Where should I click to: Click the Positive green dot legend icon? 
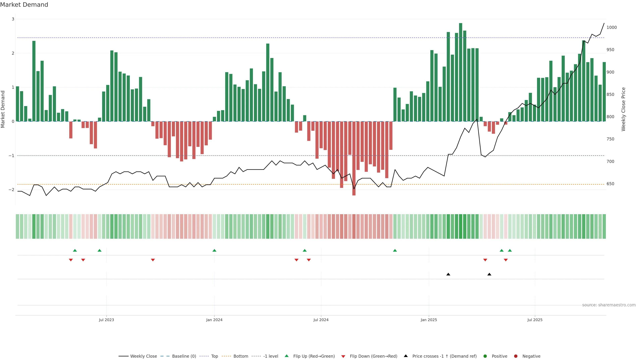[x=485, y=356]
